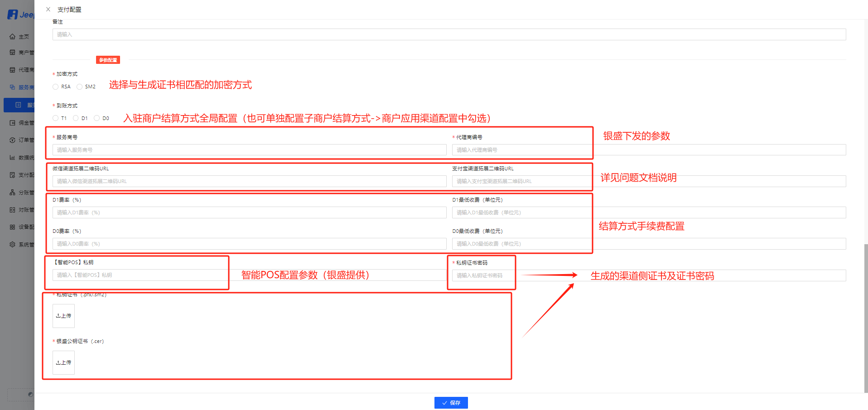Select SM2 encryption method
The image size is (868, 410).
pos(79,87)
